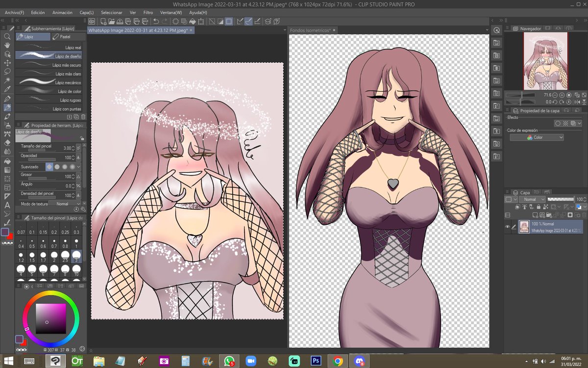Click the Undo arrow in command bar
The image size is (588, 368).
pyautogui.click(x=157, y=21)
